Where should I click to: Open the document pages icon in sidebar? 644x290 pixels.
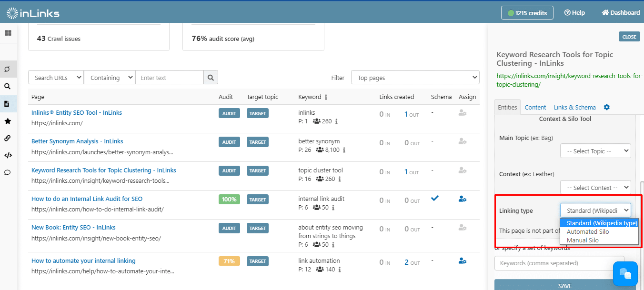coord(8,104)
